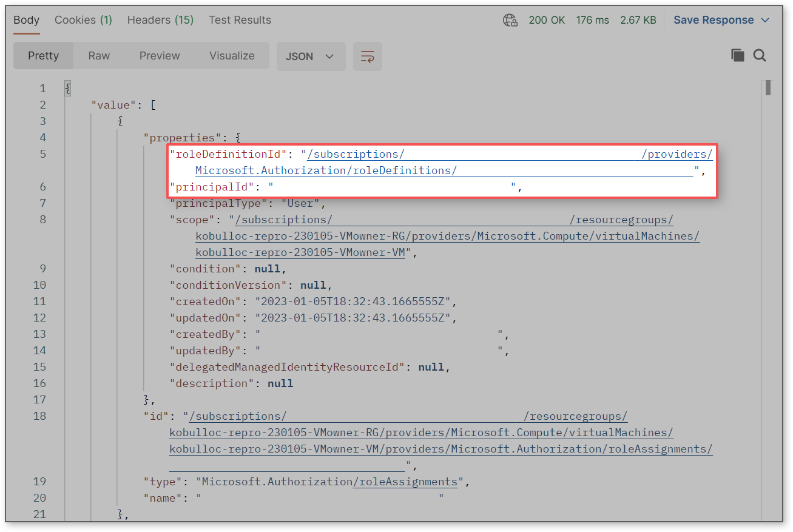Open Microsoft.Authorization/roleDefinitions link
Image resolution: width=793 pixels, height=532 pixels.
[326, 170]
